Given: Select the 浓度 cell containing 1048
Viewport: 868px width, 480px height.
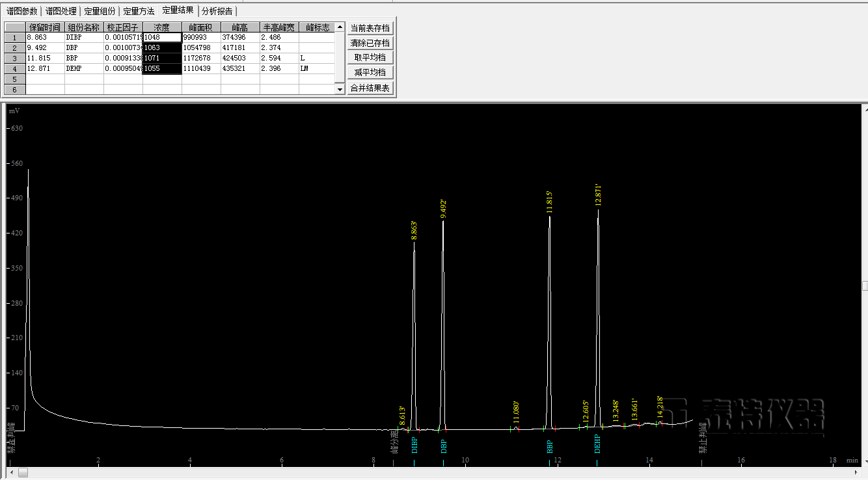Looking at the screenshot, I should [x=162, y=38].
